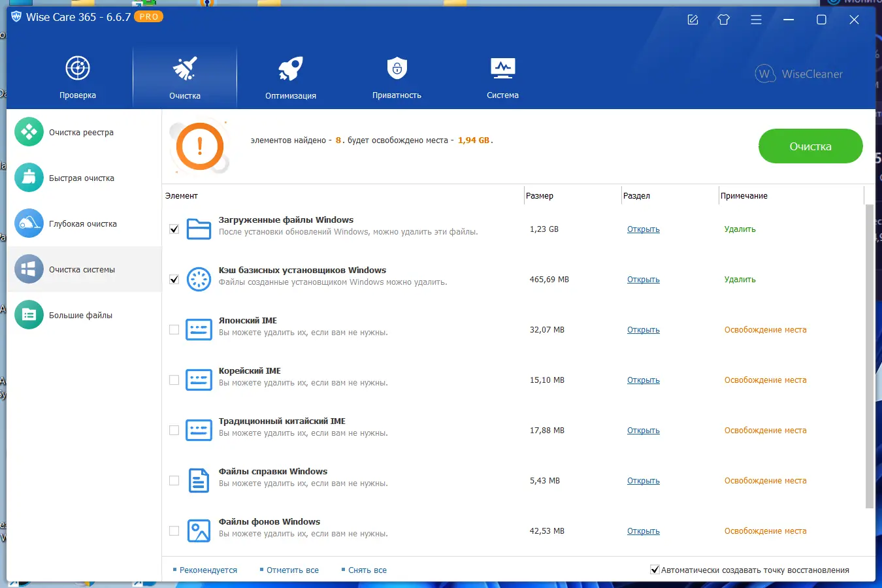The height and width of the screenshot is (588, 882).
Task: Uncheck Загруженные файлы Windows
Action: pos(174,229)
